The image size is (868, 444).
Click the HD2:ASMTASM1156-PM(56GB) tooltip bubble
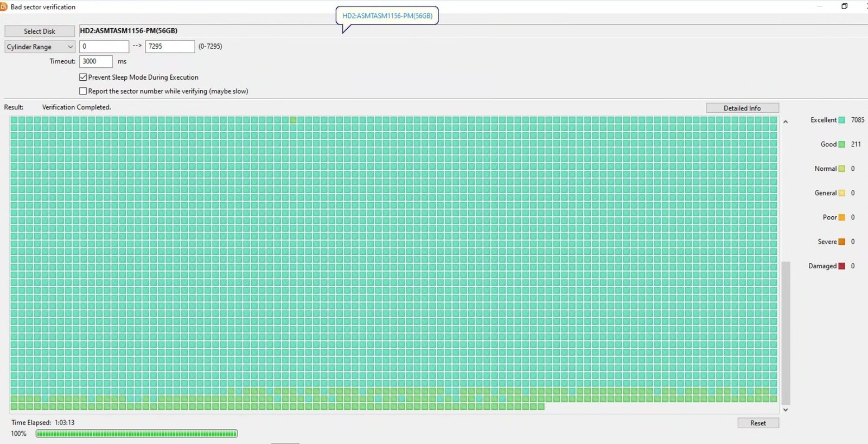387,16
